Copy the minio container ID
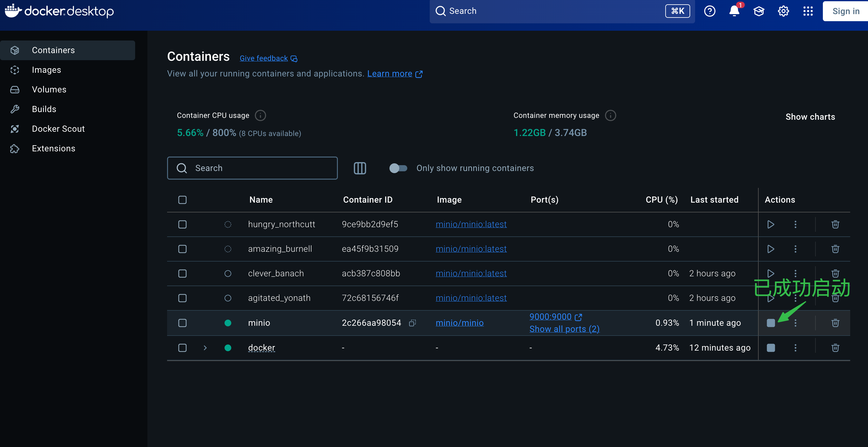This screenshot has width=868, height=447. (x=412, y=323)
